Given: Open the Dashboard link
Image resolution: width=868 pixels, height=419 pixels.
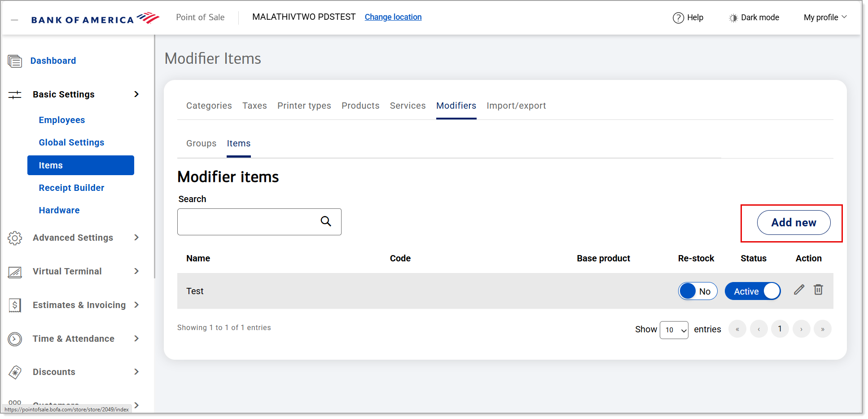Looking at the screenshot, I should click(x=53, y=61).
